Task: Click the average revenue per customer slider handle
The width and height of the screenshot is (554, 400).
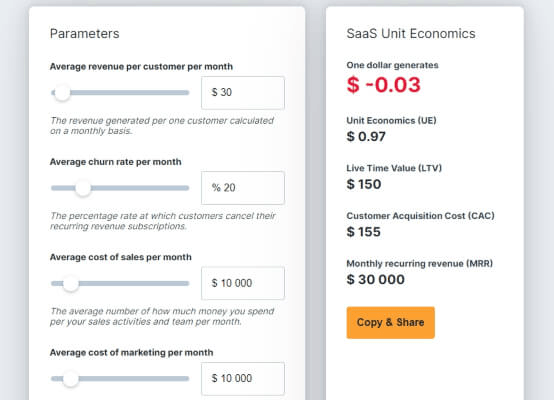Action: point(62,93)
